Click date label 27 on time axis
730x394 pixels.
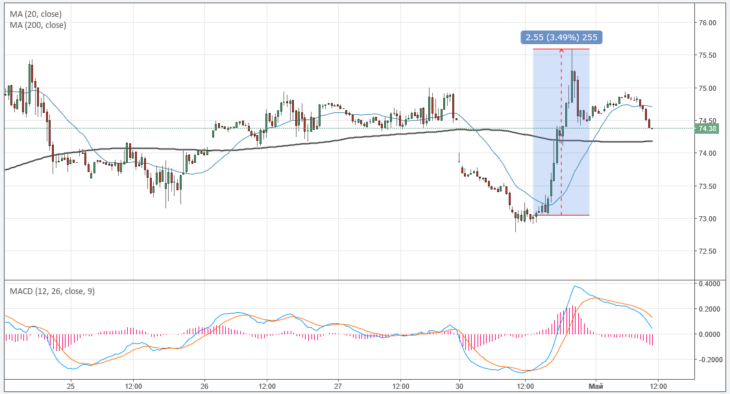pyautogui.click(x=338, y=386)
